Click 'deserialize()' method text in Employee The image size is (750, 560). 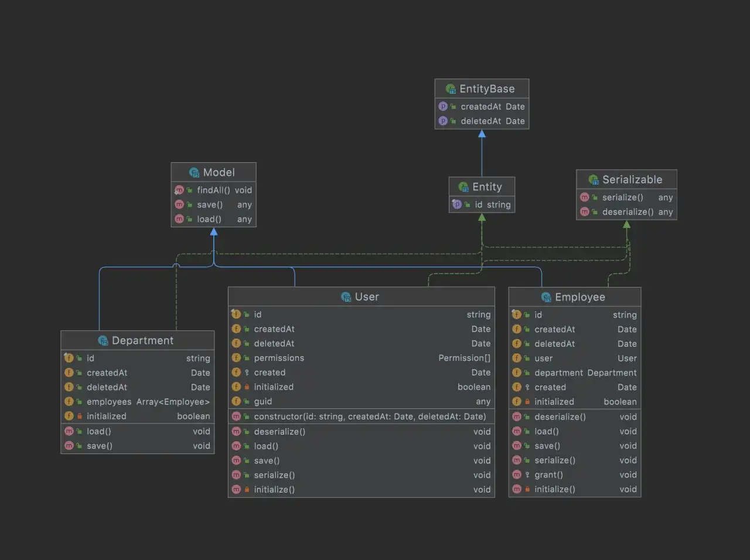[560, 417]
